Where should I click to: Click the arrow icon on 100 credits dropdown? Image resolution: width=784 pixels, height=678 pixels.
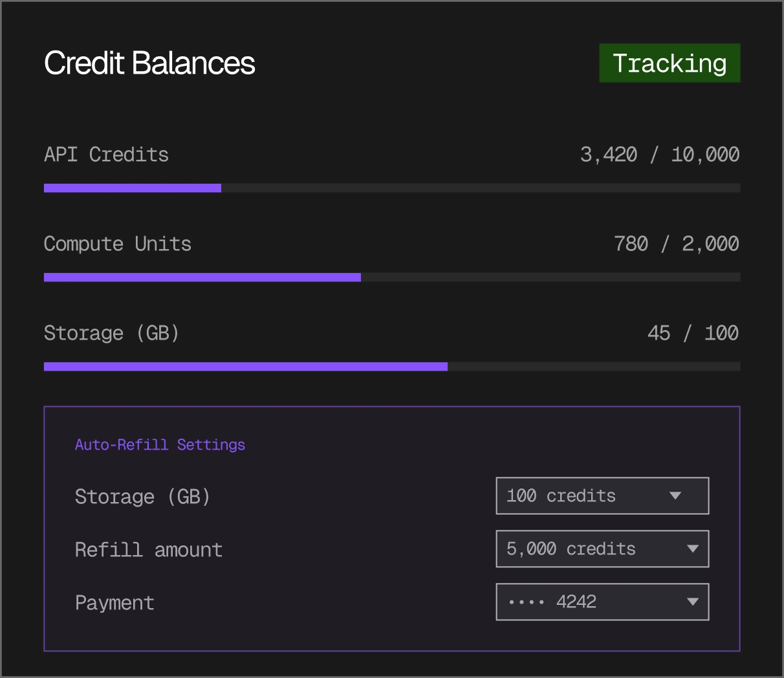(x=675, y=496)
